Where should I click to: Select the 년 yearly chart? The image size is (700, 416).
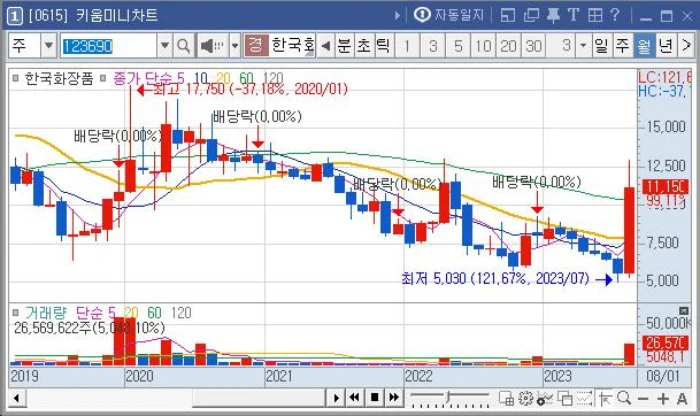pos(666,46)
